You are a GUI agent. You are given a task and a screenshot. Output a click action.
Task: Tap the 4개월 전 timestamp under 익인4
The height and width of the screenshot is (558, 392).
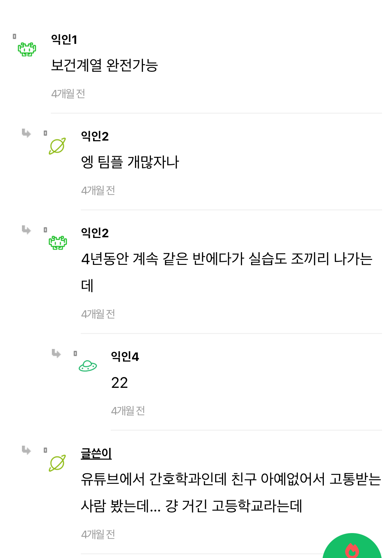pyautogui.click(x=128, y=411)
